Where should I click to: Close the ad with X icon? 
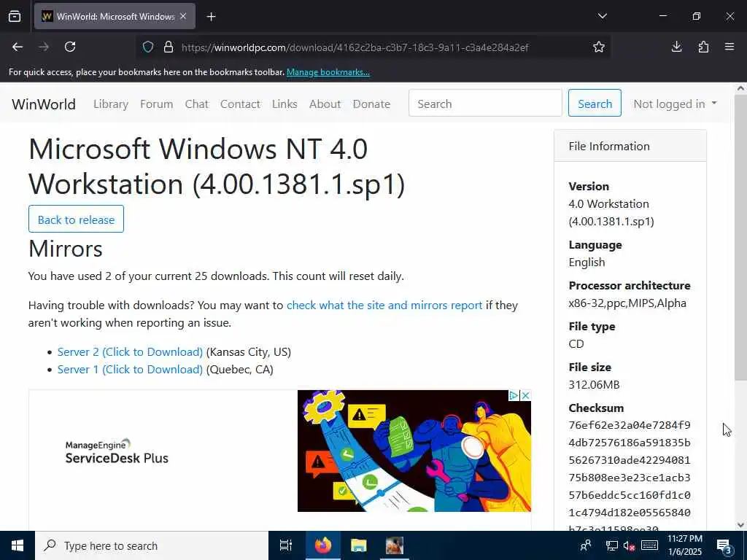pos(525,396)
